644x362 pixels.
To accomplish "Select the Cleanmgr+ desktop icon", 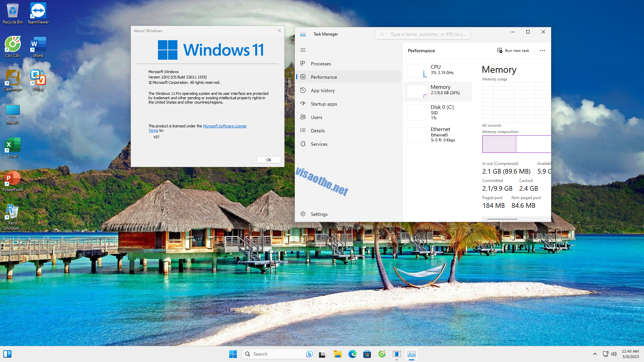I will pos(13,81).
